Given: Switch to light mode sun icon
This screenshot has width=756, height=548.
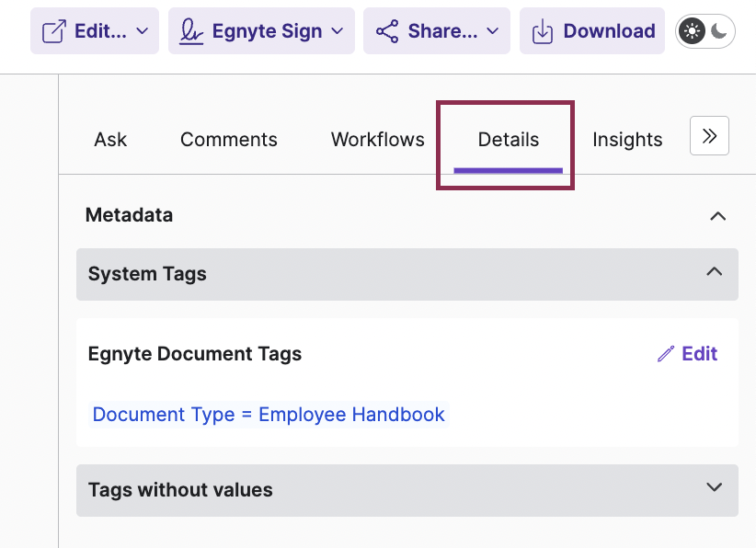Looking at the screenshot, I should (692, 31).
